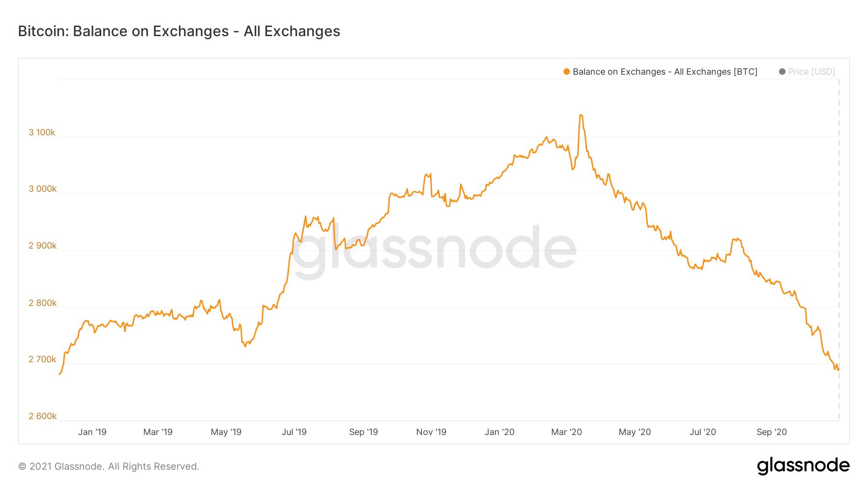Click the copyright Glassnode text
This screenshot has width=868, height=488.
click(x=108, y=466)
